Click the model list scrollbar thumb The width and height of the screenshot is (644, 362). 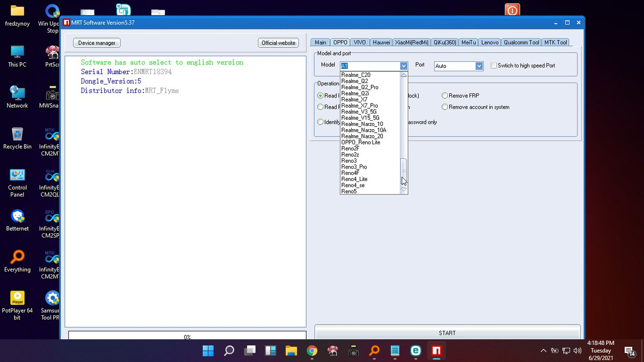coord(404,170)
